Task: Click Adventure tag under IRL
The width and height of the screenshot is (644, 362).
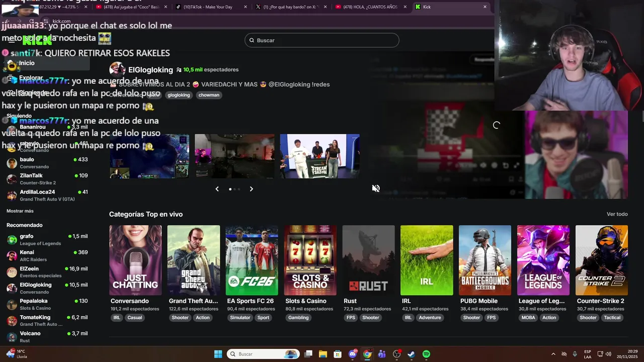Action: click(430, 318)
